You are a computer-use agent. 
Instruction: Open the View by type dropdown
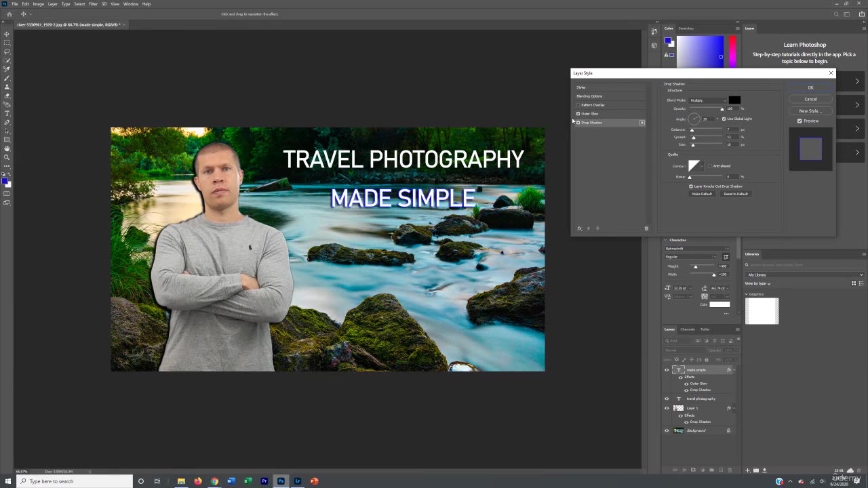pyautogui.click(x=757, y=283)
